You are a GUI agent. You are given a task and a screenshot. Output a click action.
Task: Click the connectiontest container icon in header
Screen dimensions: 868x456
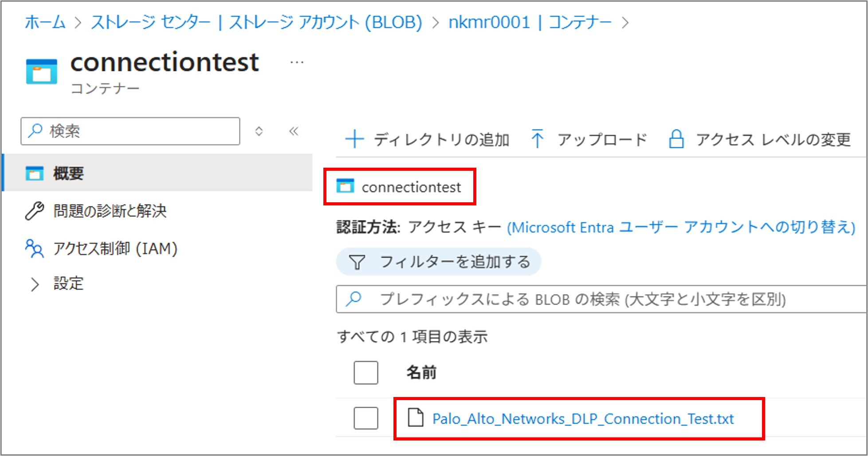tap(41, 71)
